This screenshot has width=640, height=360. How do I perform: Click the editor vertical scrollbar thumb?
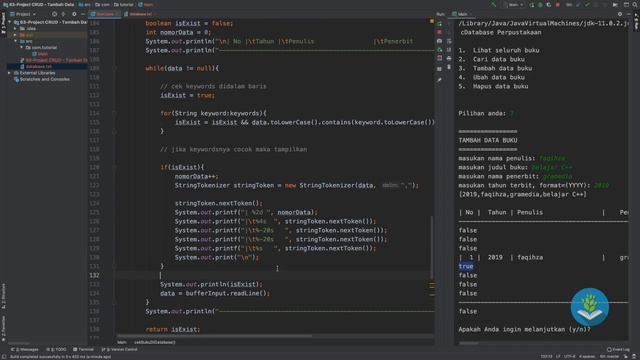pyautogui.click(x=432, y=247)
